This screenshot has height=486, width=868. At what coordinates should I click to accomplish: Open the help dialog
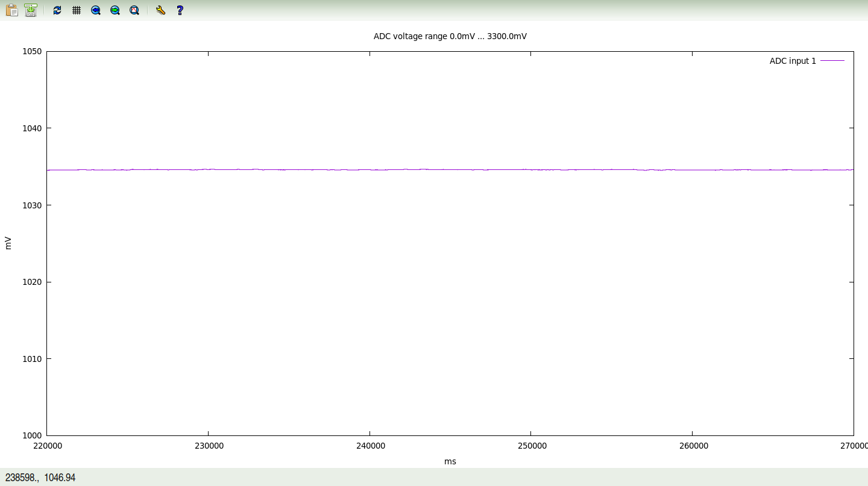pyautogui.click(x=180, y=10)
